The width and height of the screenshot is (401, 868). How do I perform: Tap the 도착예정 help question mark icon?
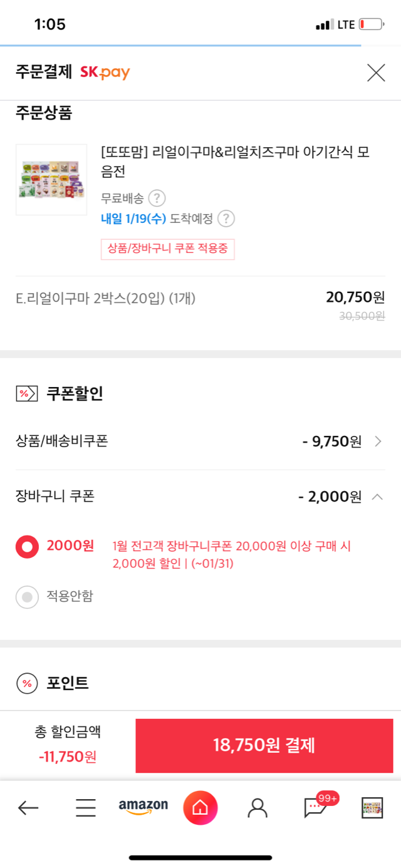pos(226,219)
